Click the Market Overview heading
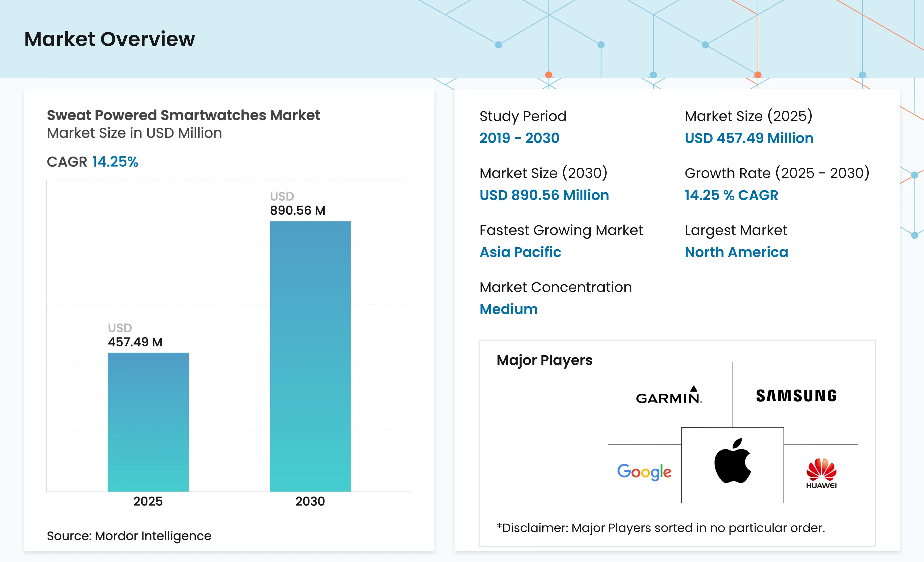 (x=110, y=39)
